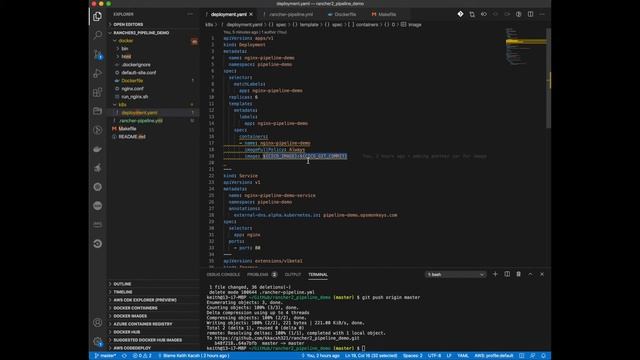Open the DEBUG CONSOLE panel tab
The height and width of the screenshot is (360, 640).
pos(223,275)
